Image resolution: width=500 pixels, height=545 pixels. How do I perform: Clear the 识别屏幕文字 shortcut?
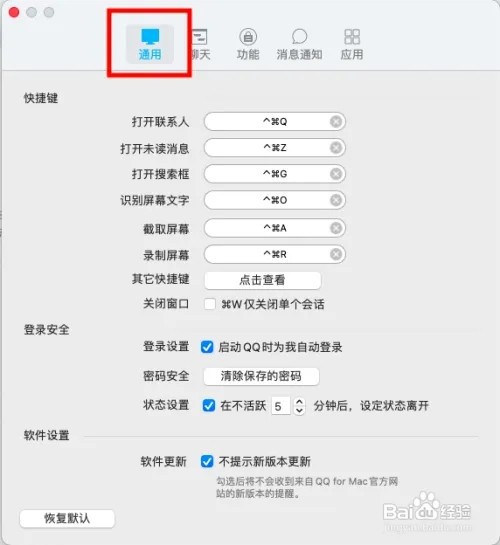pyautogui.click(x=336, y=200)
